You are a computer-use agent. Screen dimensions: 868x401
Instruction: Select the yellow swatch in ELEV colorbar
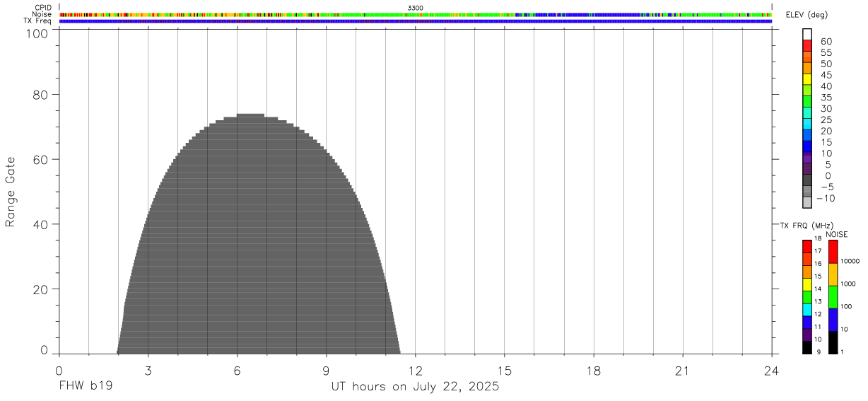807,79
